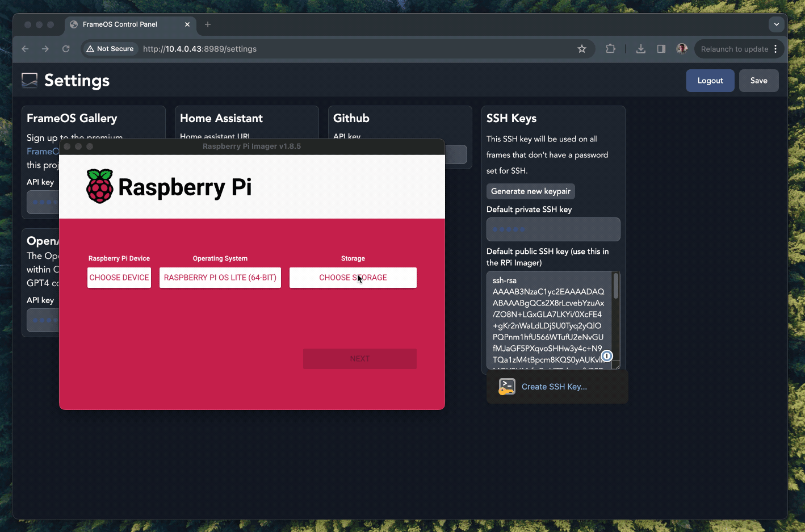The height and width of the screenshot is (532, 805).
Task: Click the Logout button
Action: (x=710, y=81)
